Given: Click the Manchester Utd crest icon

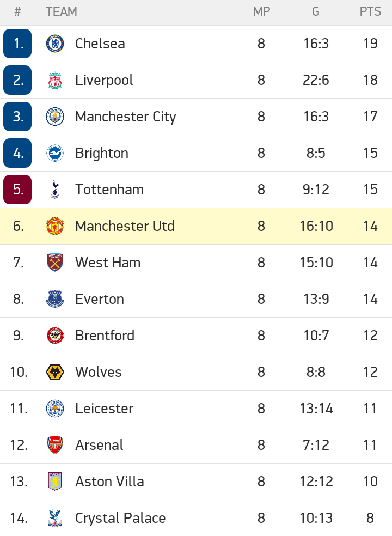Looking at the screenshot, I should 55,226.
